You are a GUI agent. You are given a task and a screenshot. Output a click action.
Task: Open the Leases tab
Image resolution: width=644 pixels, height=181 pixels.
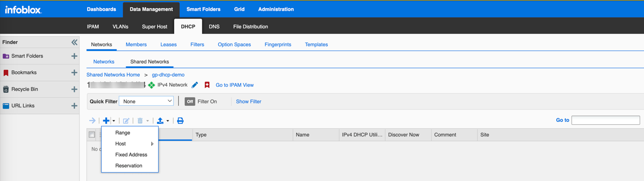pos(168,45)
